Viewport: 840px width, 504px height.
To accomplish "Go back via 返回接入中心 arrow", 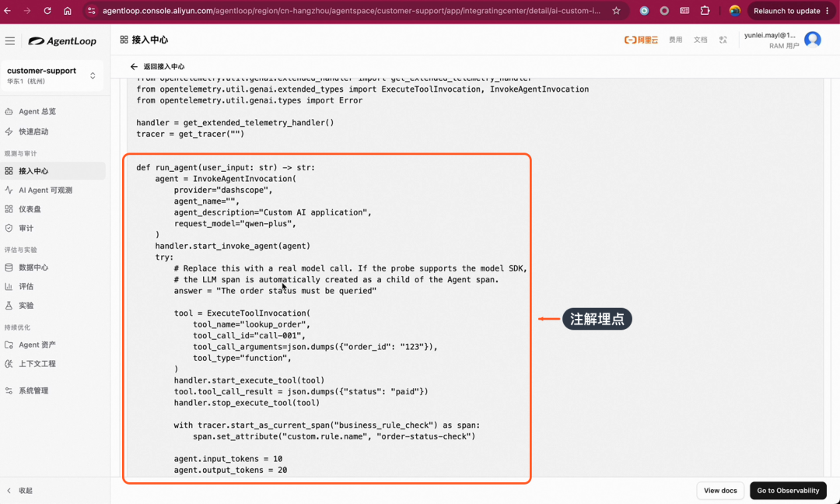I will (134, 66).
